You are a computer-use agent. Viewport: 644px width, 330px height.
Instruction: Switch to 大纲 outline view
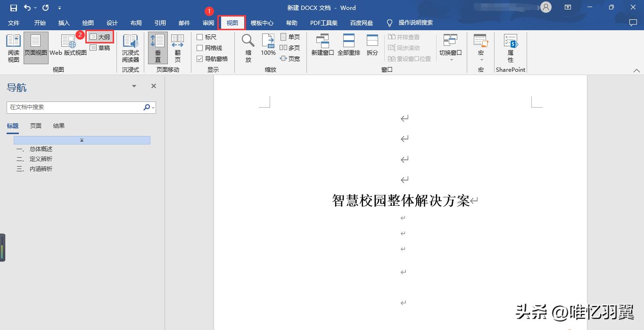[100, 37]
